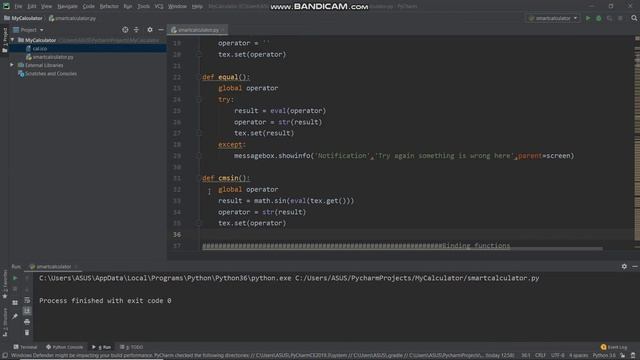Clear all Run console output trash icon
This screenshot has height=360, width=640.
pyautogui.click(x=27, y=333)
